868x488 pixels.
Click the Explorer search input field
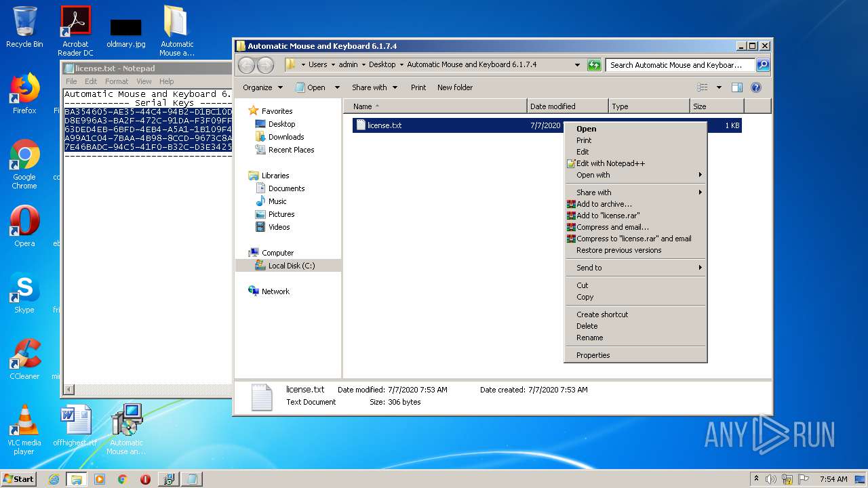tap(679, 65)
